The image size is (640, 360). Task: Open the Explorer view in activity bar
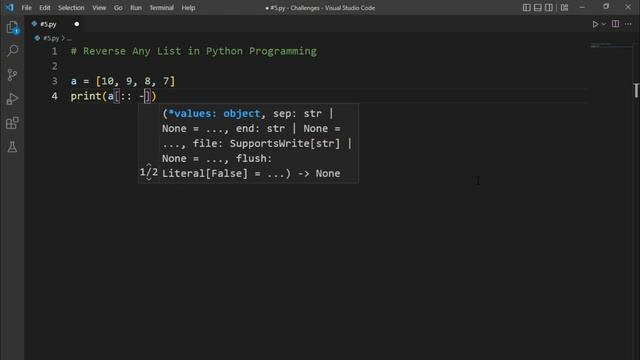(x=13, y=28)
